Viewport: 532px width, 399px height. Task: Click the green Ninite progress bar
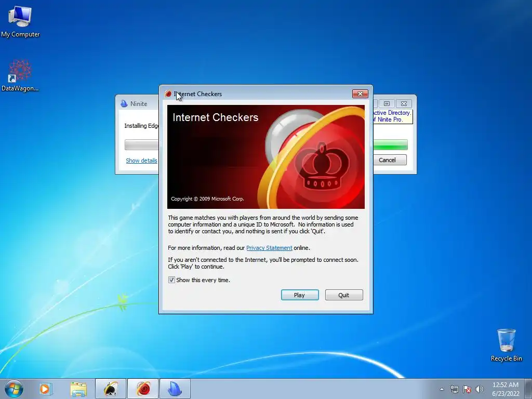click(x=390, y=145)
